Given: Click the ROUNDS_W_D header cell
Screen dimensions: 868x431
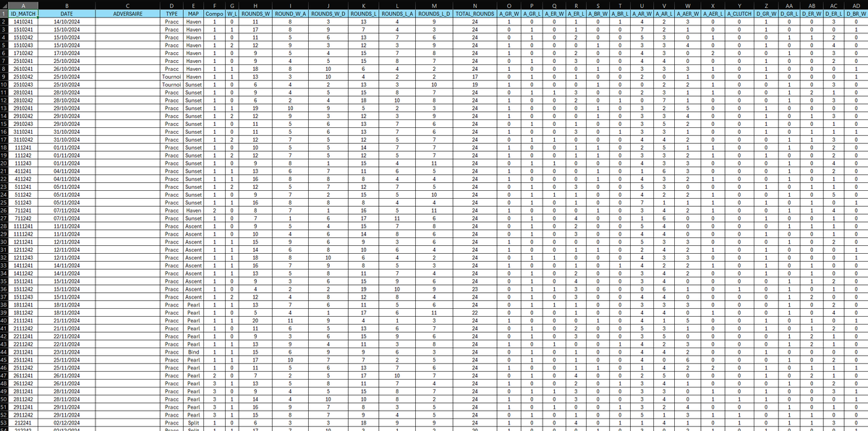Looking at the screenshot, I should click(x=328, y=13).
